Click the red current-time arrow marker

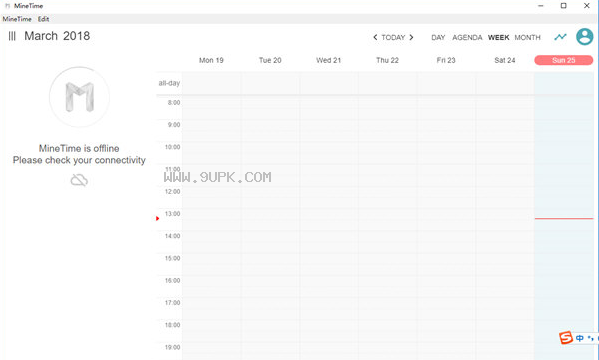click(157, 218)
